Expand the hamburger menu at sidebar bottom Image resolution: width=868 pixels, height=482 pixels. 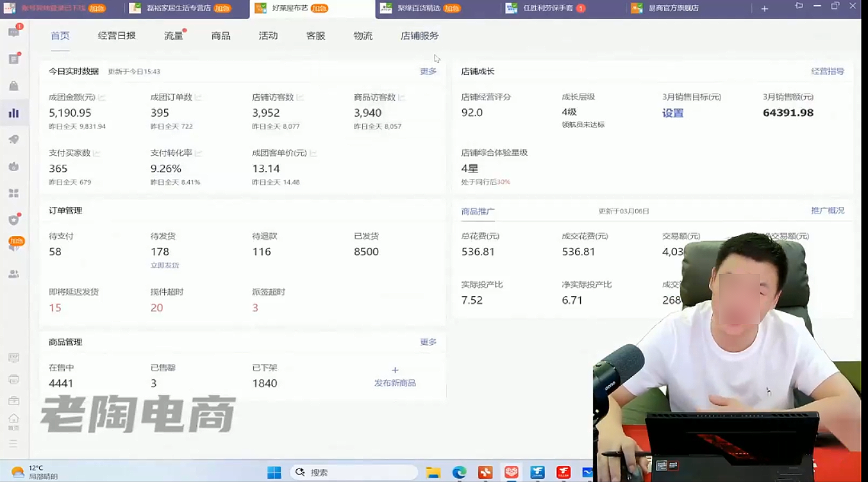pyautogui.click(x=13, y=444)
